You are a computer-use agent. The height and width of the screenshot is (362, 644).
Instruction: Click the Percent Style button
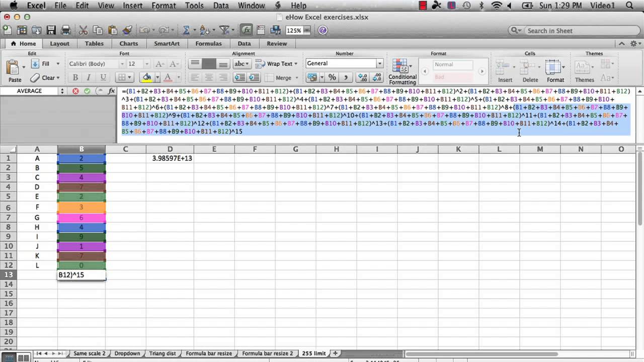point(332,77)
